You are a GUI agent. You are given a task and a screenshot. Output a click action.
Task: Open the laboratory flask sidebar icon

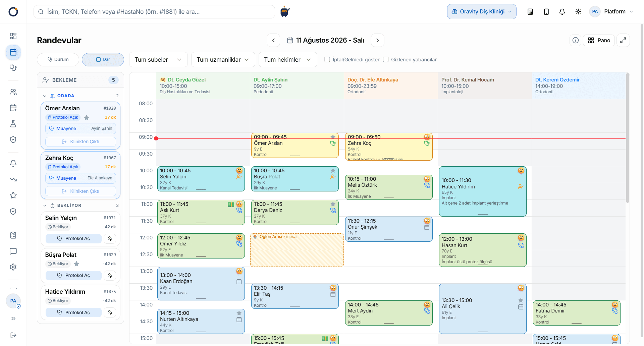pyautogui.click(x=13, y=124)
